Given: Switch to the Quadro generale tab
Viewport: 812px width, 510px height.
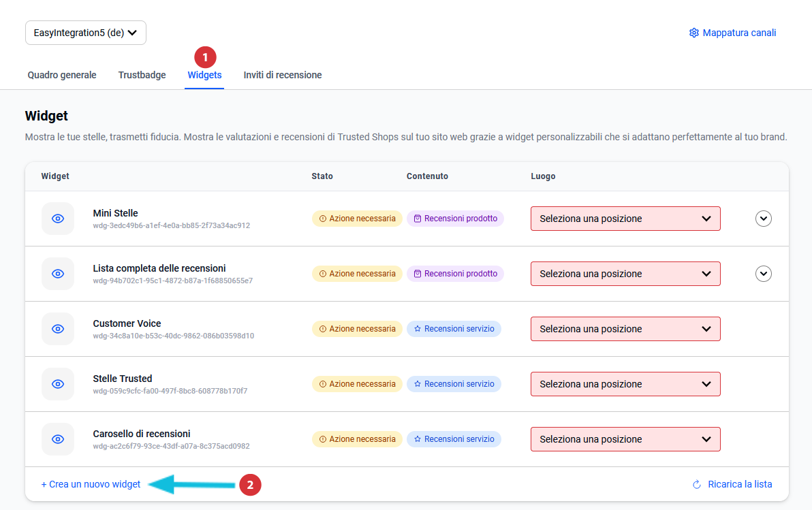Looking at the screenshot, I should (62, 75).
